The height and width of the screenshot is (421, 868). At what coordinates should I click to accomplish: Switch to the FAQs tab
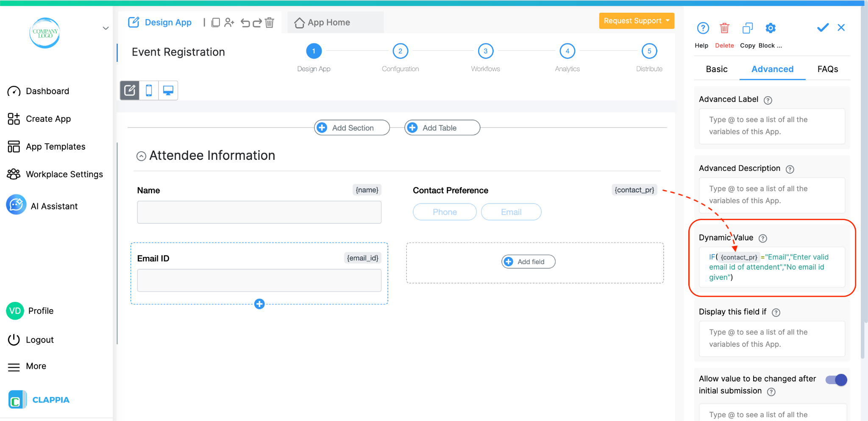pyautogui.click(x=828, y=69)
